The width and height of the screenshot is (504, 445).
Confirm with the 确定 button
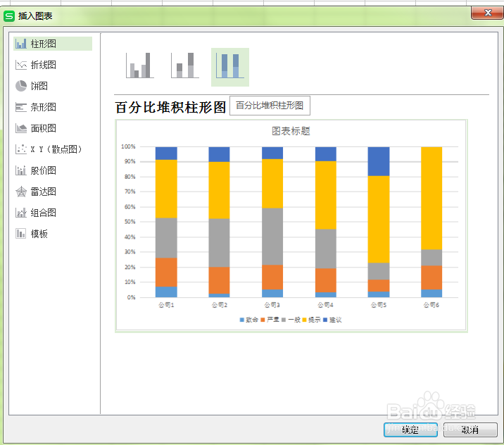410,430
